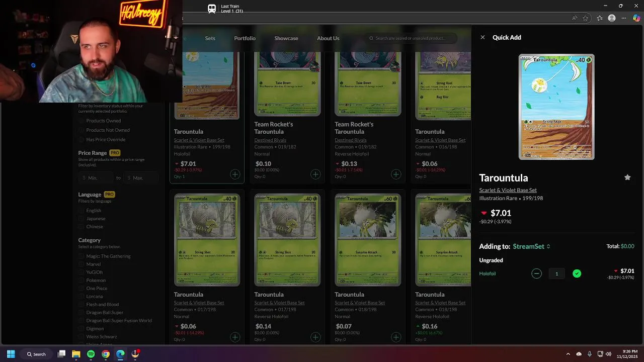Select the Lorcana category
This screenshot has height=362, width=644.
coord(81,297)
